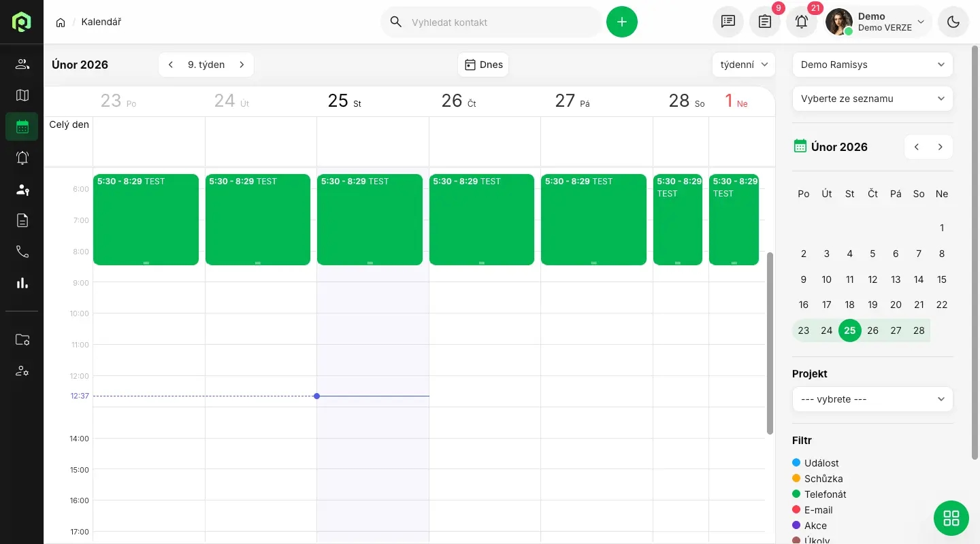Toggle dark mode with moon icon
This screenshot has height=544, width=980.
953,22
